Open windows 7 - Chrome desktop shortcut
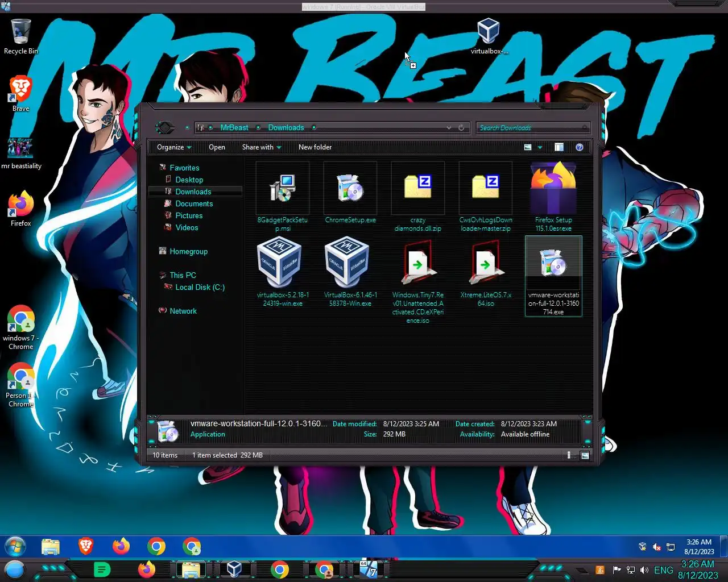 [x=20, y=328]
